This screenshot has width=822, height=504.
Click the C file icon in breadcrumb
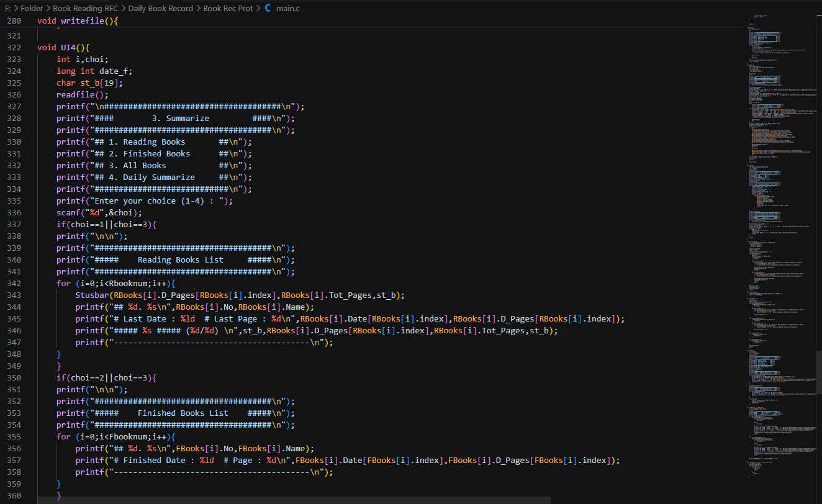point(268,8)
